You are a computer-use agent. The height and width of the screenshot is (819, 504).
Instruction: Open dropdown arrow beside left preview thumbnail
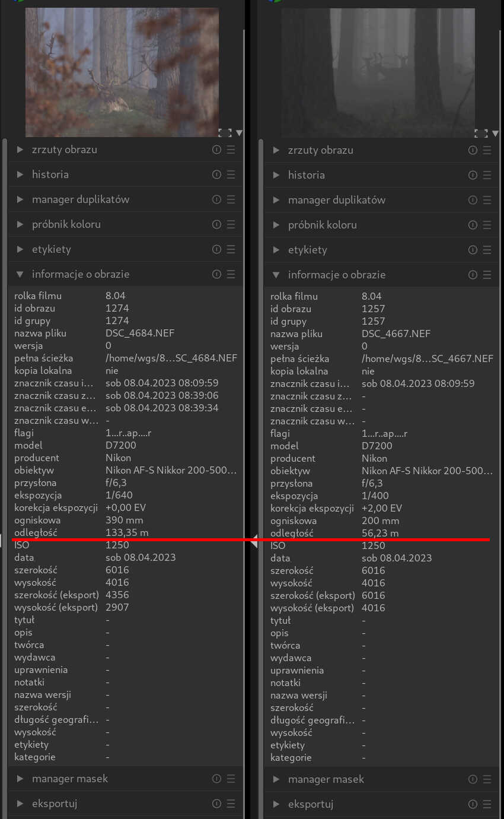tap(239, 133)
